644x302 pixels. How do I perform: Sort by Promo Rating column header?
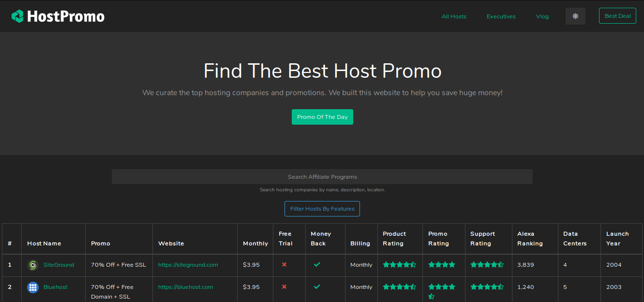pos(444,239)
